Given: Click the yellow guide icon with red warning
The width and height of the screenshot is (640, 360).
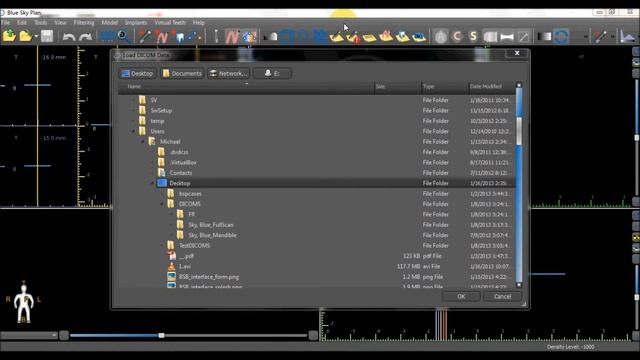Looking at the screenshot, I should pyautogui.click(x=353, y=37).
